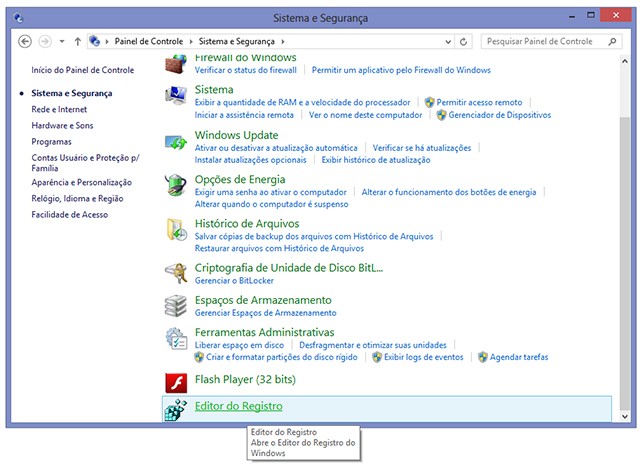Open Aparência e Personalização category

pos(81,183)
